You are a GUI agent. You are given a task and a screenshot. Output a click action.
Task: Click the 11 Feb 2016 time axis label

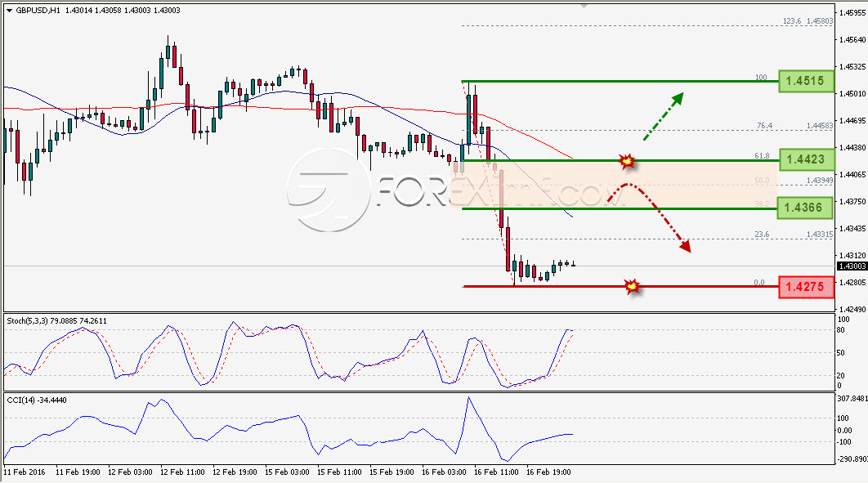[x=25, y=472]
